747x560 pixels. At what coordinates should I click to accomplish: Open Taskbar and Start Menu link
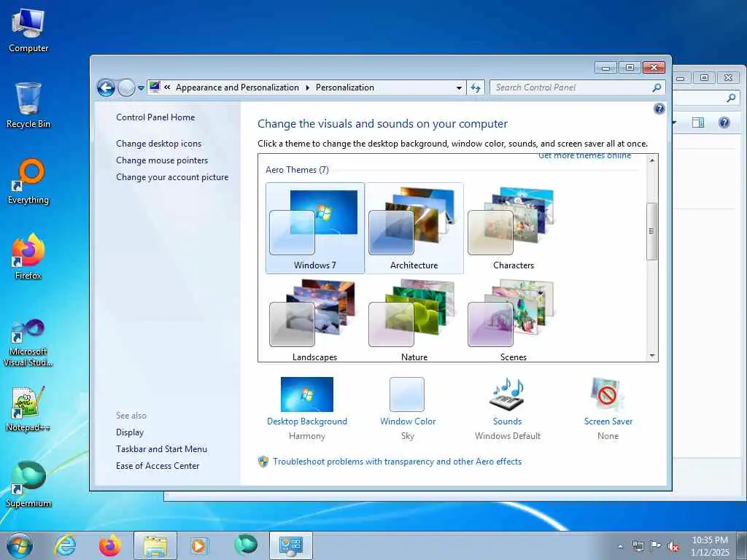(x=161, y=448)
